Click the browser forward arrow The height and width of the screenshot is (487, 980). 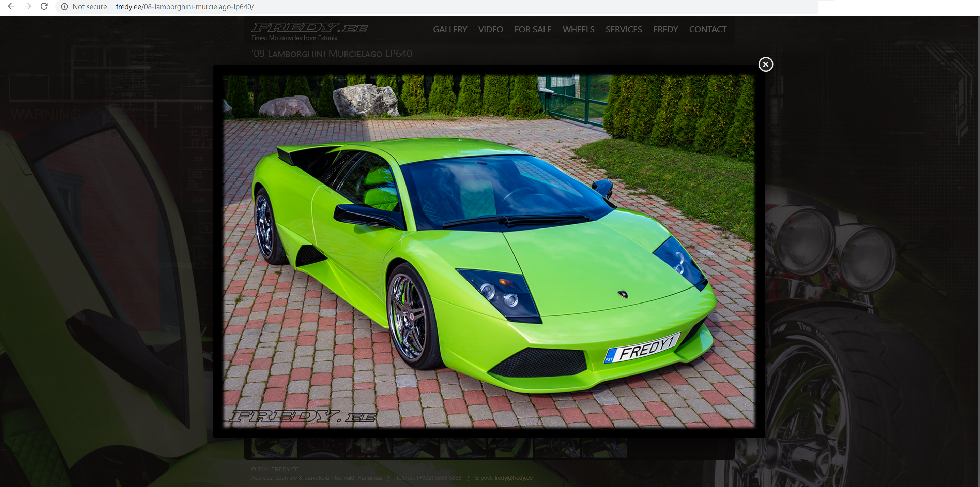(x=27, y=6)
